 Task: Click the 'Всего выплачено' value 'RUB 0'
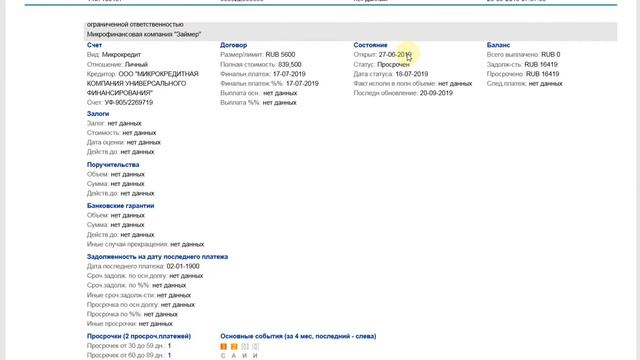551,54
